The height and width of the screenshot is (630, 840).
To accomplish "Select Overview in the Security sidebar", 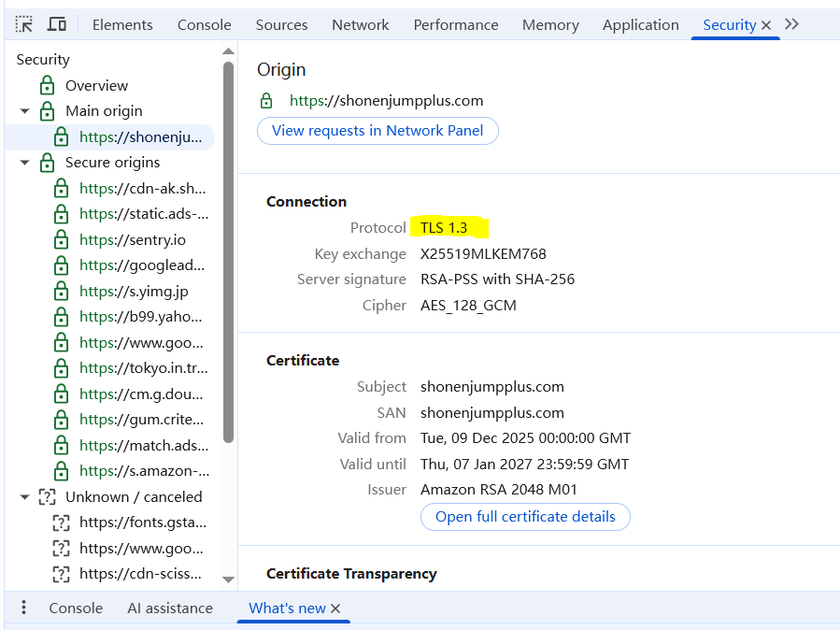I will (96, 85).
